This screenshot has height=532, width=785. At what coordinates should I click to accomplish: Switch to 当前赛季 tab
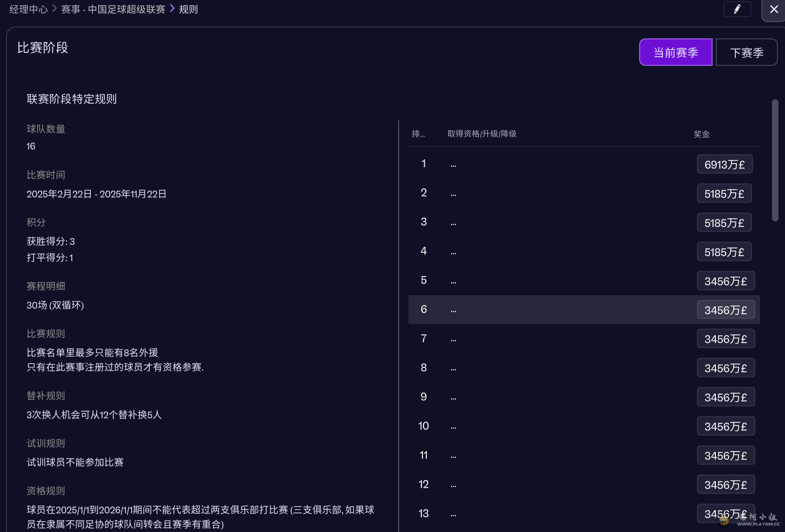pos(675,52)
